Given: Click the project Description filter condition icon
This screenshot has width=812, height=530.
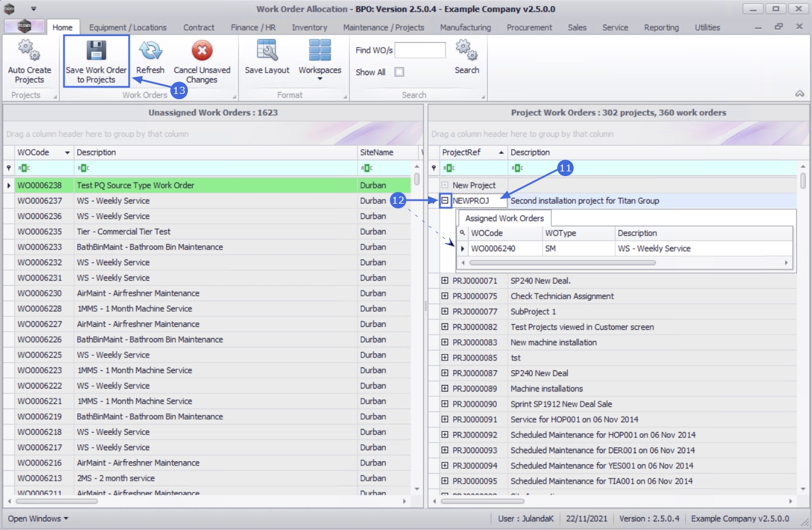Looking at the screenshot, I should point(517,168).
